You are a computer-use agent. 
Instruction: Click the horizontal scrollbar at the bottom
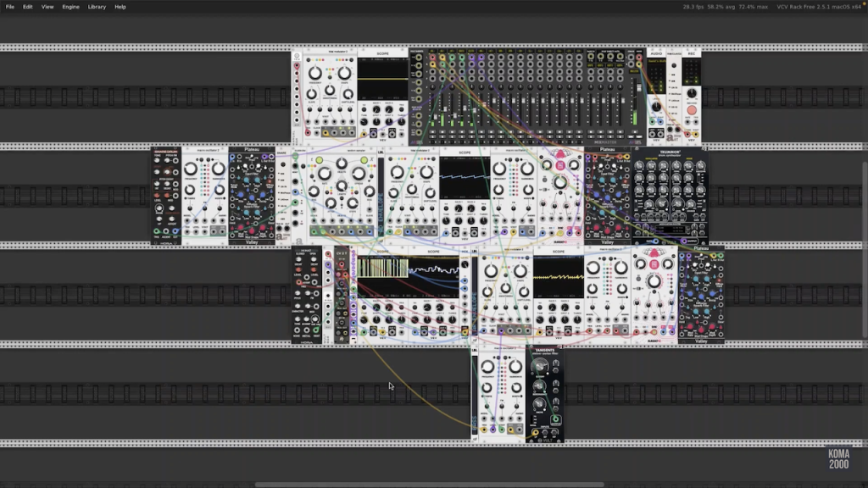[429, 485]
